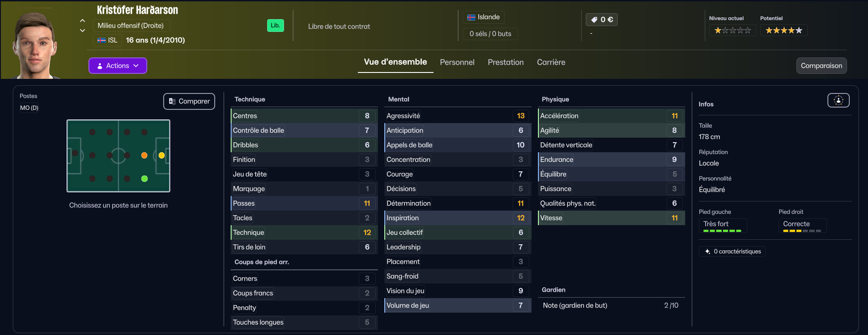Select the yellow position dot on pitch
The image size is (868, 335).
(161, 155)
